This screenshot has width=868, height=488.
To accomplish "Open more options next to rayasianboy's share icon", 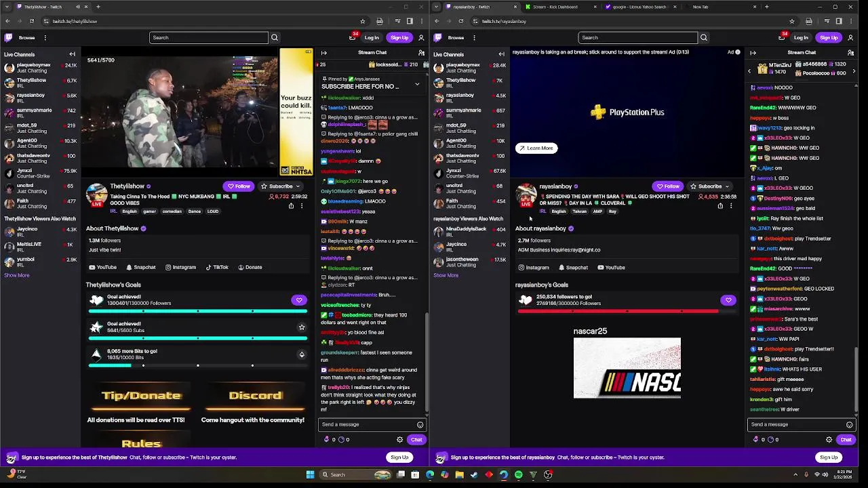I will tap(731, 205).
